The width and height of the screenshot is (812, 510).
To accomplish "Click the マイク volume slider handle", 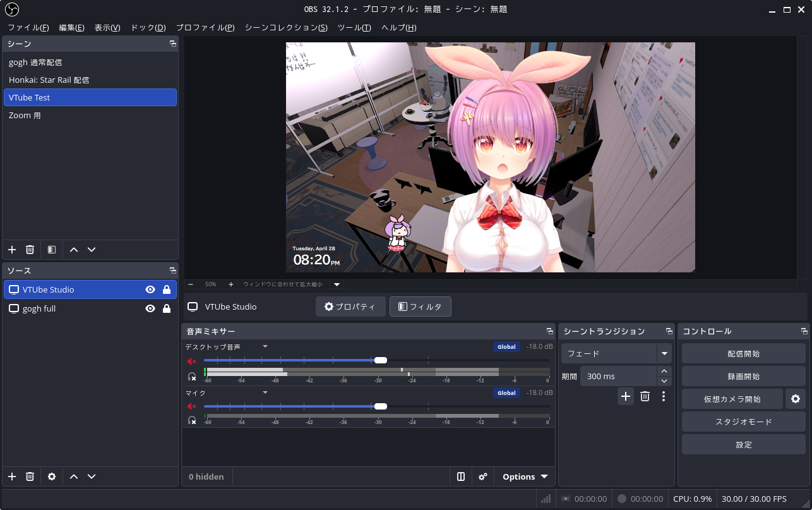I will tap(380, 406).
